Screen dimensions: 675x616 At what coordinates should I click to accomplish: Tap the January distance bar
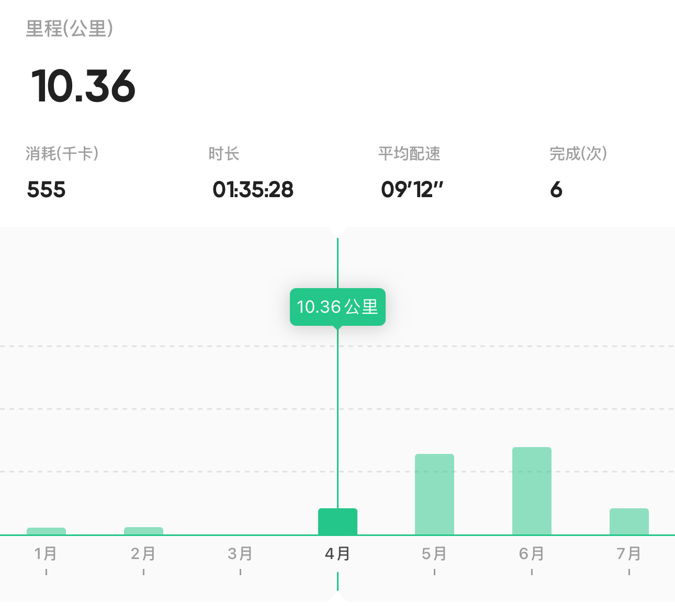[x=46, y=531]
